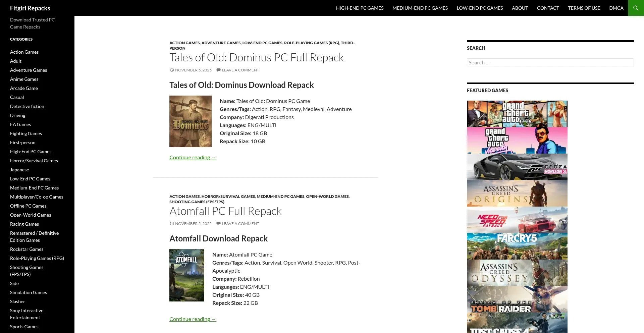644x333 pixels.
Task: Open the Atomfall cover art thumbnail
Action: pyautogui.click(x=186, y=275)
